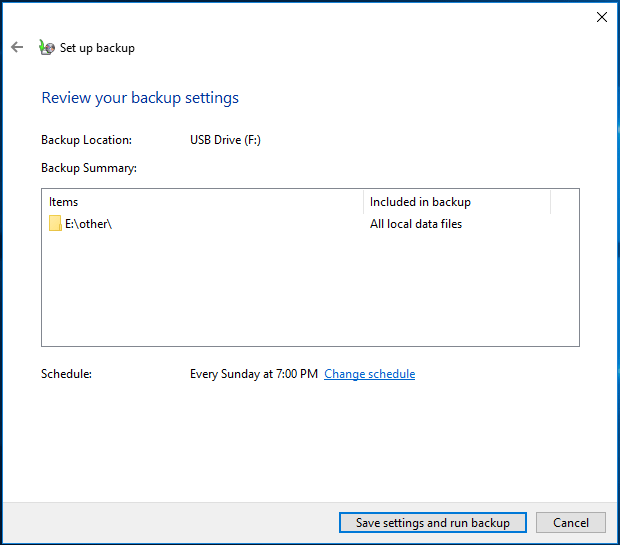620x545 pixels.
Task: Click the E:\other\ folder icon
Action: tap(55, 223)
